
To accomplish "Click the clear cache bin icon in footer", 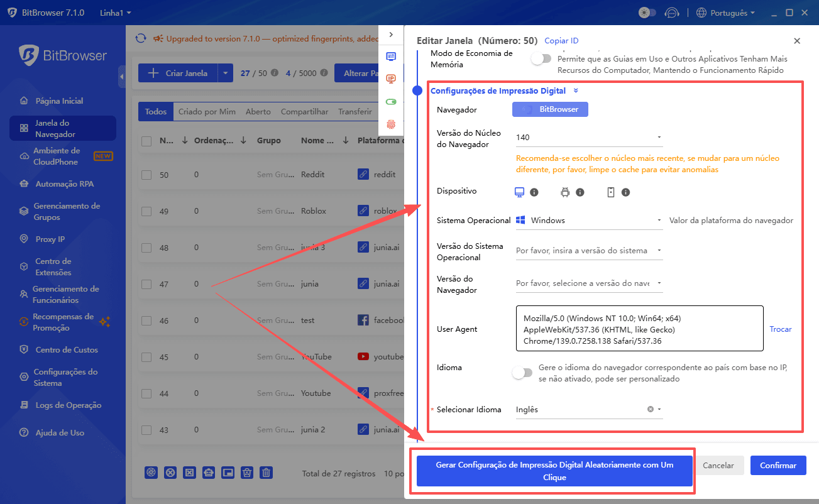I will pos(247,473).
